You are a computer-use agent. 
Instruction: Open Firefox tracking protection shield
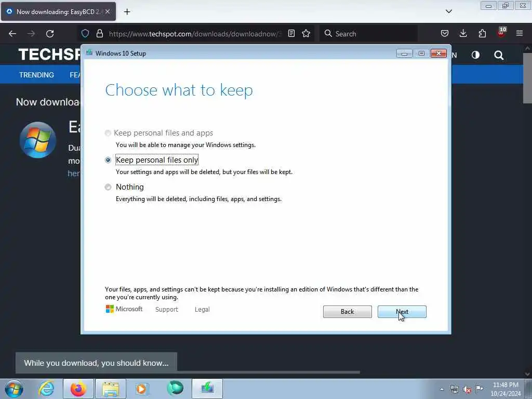coord(85,33)
